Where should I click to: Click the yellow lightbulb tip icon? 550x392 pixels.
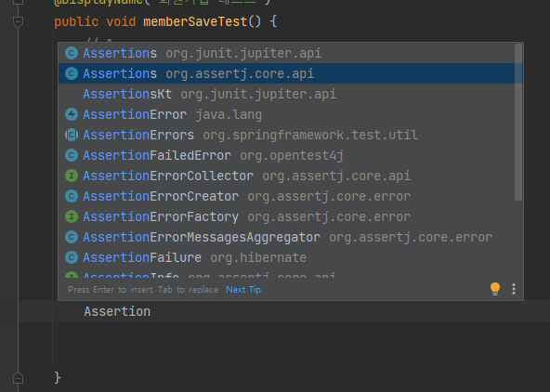coord(495,289)
